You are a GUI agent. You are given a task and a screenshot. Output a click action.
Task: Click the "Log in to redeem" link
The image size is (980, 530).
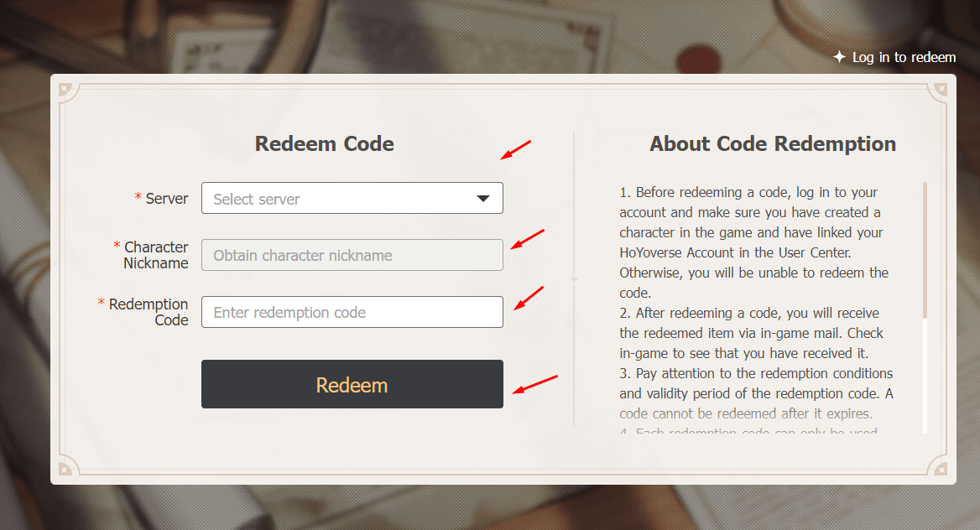904,57
